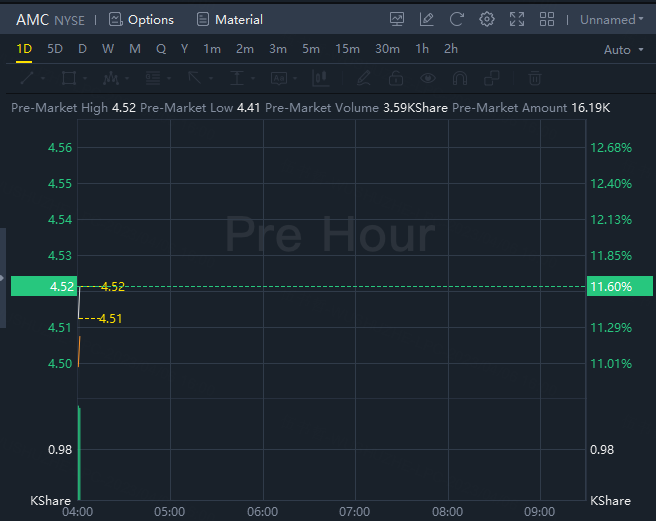Expand the left side panel handle
The width and height of the screenshot is (656, 521).
tap(3, 278)
